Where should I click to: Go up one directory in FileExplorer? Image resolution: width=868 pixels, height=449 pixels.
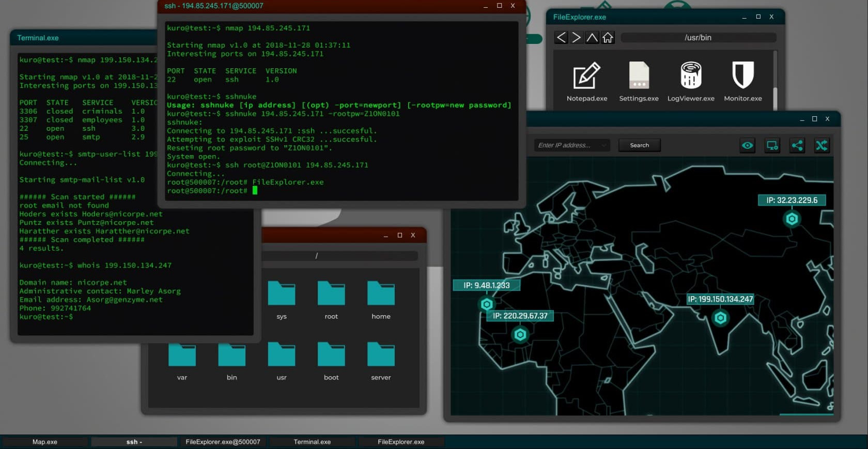click(592, 38)
